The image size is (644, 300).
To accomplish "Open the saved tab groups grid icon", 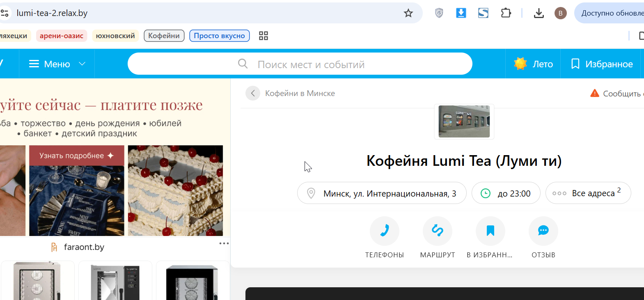I will (264, 36).
